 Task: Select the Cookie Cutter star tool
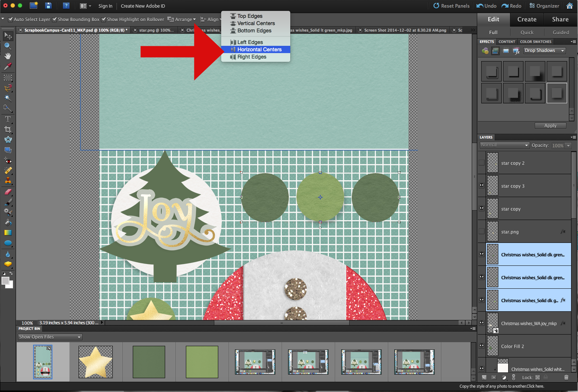[x=8, y=140]
